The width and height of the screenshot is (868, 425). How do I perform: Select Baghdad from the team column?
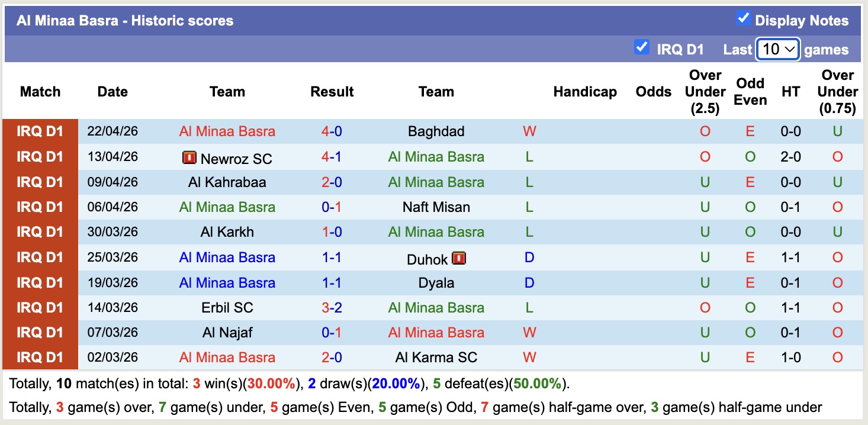(436, 131)
